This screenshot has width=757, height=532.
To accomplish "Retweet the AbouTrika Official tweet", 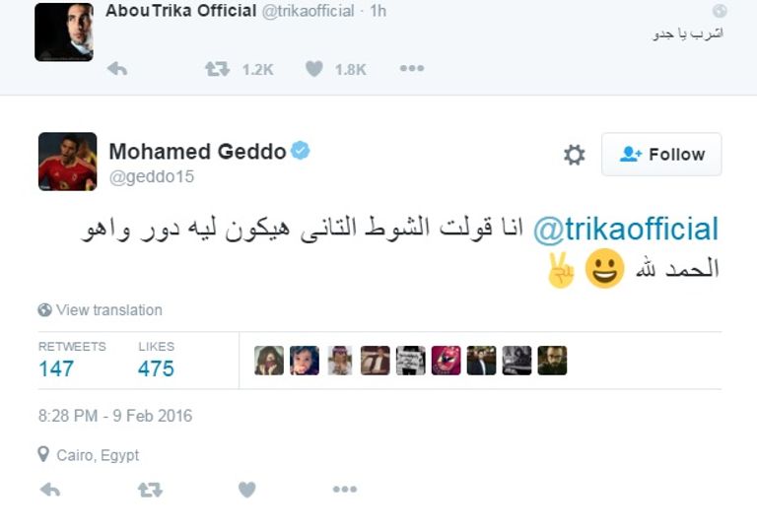I will coord(217,69).
